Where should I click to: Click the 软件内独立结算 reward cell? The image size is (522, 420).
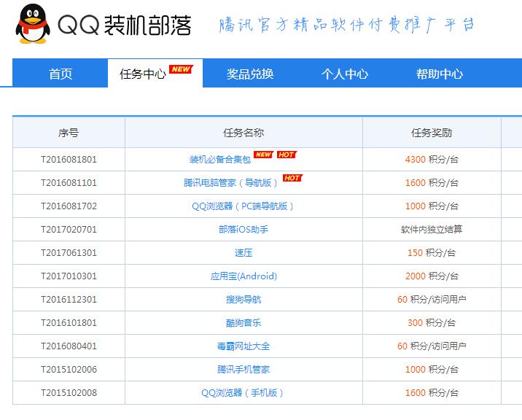tap(432, 230)
